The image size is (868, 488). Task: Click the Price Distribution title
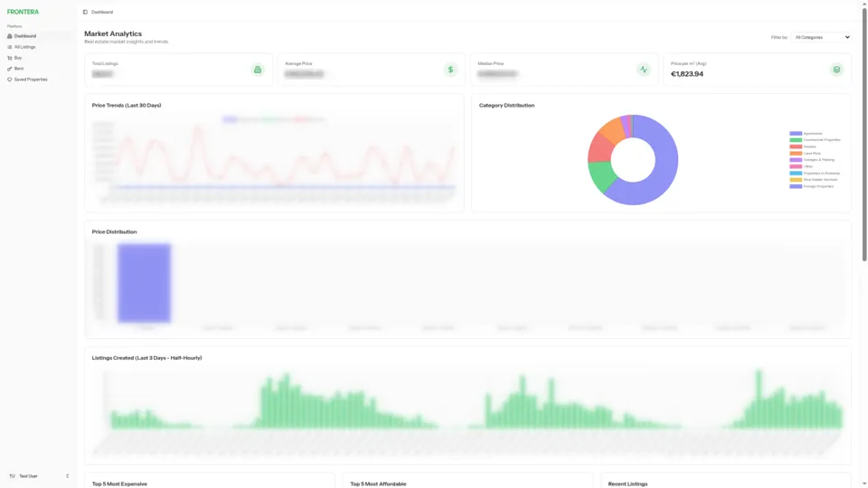coord(114,232)
